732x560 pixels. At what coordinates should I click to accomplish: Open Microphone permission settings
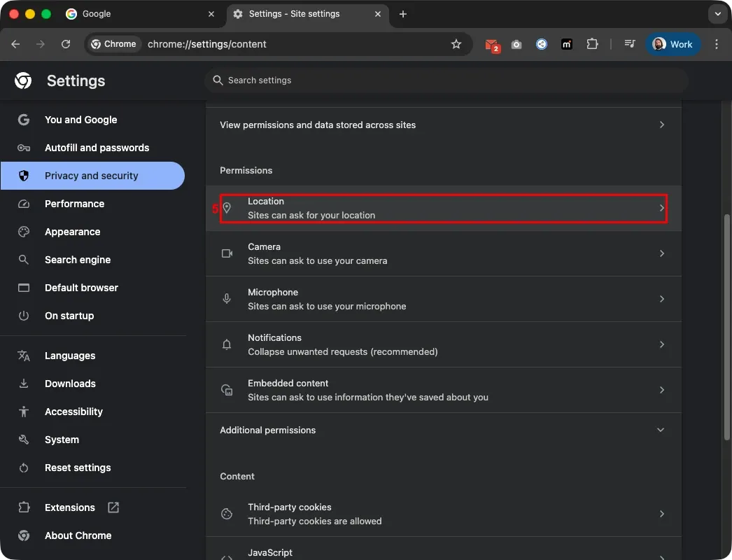click(x=444, y=299)
